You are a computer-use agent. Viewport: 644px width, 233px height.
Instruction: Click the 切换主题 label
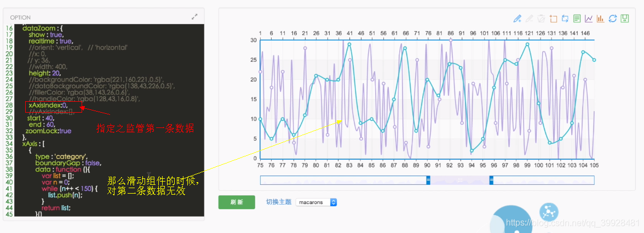278,202
